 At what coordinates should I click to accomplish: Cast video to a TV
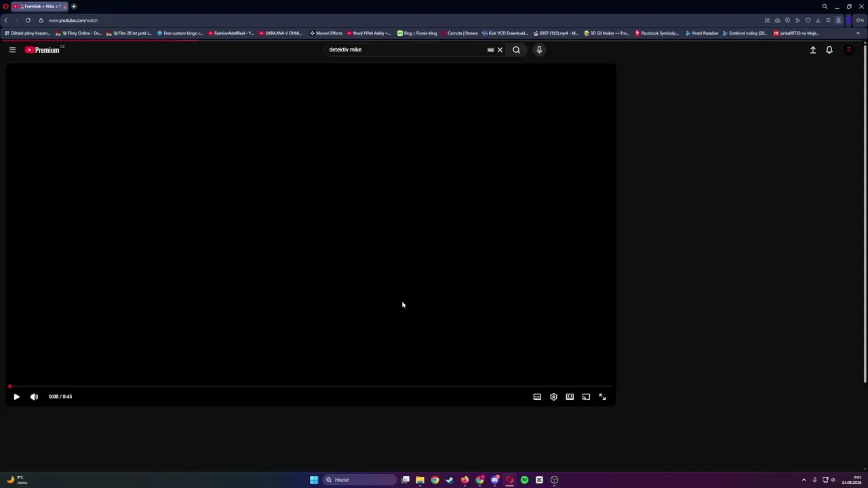(586, 396)
